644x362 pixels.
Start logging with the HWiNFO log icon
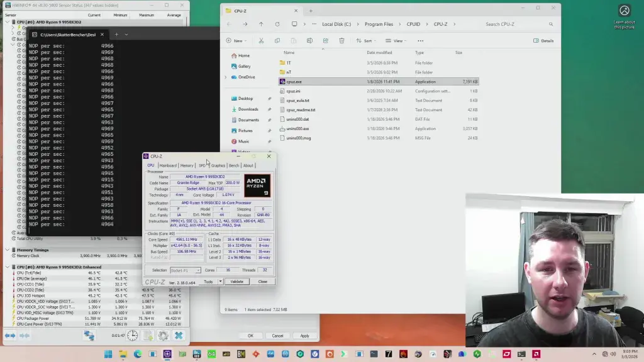point(147,336)
